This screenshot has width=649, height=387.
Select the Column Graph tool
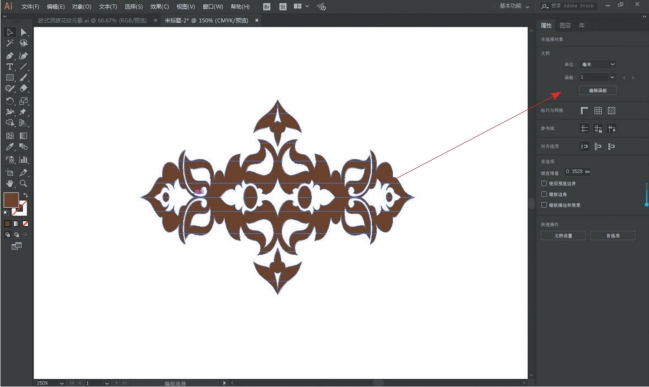24,159
